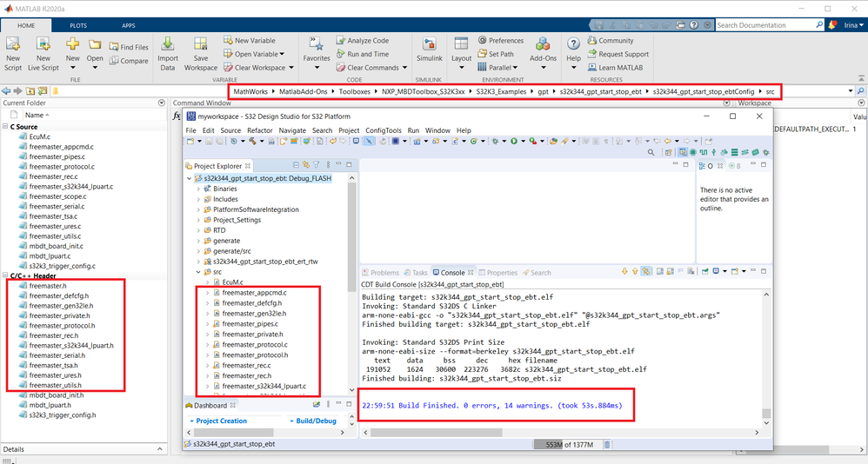Open the ConfigTools menu in S32 Design Studio
The image size is (868, 464).
pyautogui.click(x=383, y=130)
